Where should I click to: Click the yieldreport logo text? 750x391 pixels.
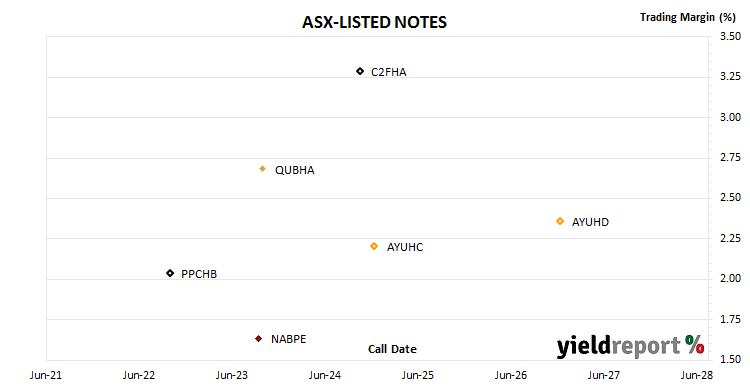[x=618, y=346]
